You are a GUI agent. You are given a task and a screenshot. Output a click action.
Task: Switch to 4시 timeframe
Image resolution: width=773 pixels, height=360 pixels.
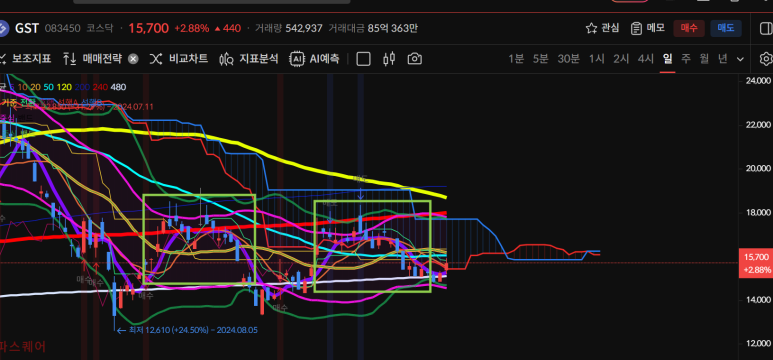pyautogui.click(x=646, y=59)
